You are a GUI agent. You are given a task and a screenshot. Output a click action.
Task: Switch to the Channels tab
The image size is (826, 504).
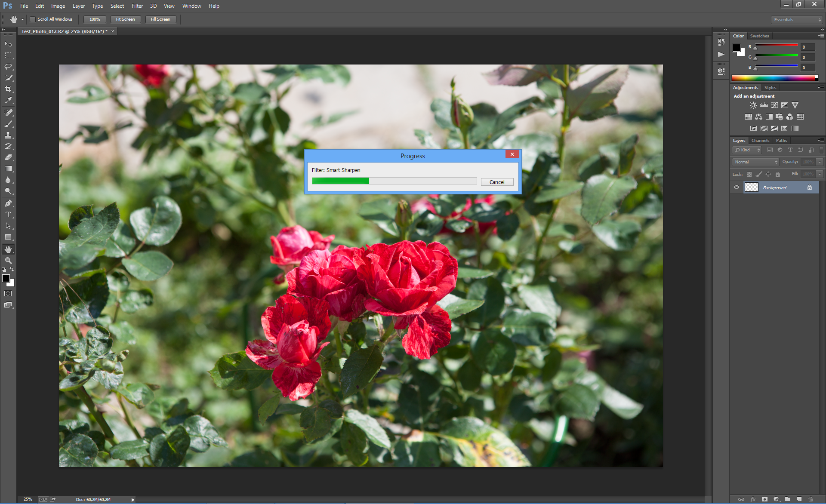click(760, 141)
